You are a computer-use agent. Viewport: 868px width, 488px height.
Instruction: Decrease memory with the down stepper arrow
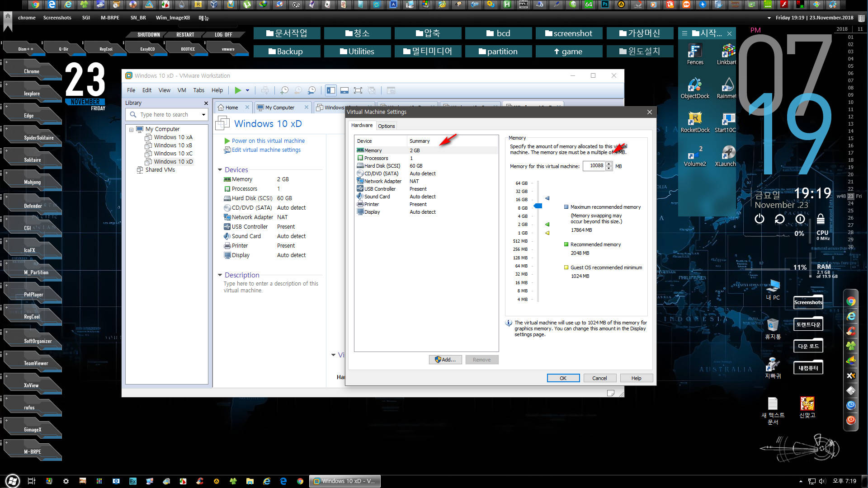pyautogui.click(x=609, y=168)
